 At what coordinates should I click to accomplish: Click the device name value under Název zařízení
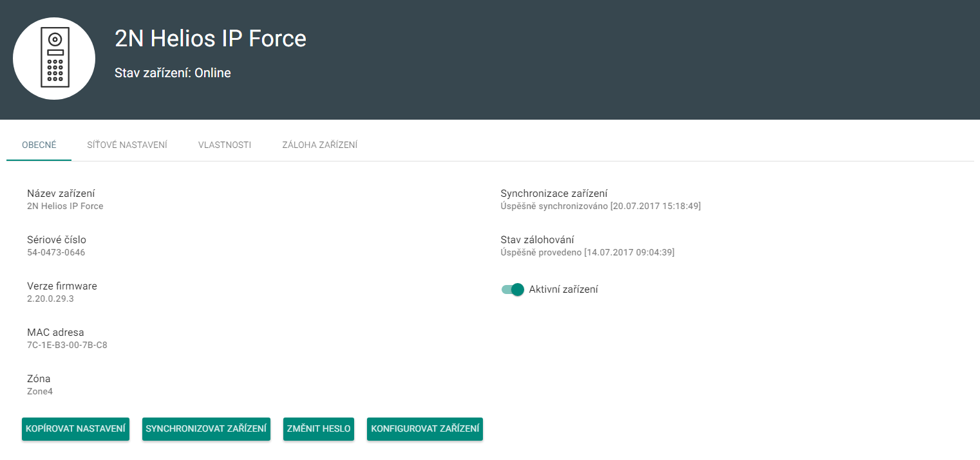click(x=65, y=207)
